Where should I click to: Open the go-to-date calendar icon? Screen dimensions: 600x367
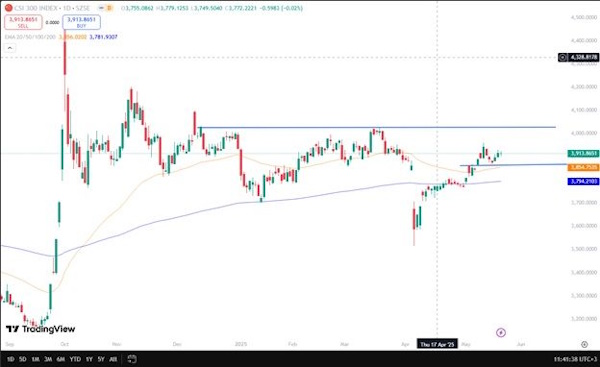click(132, 359)
